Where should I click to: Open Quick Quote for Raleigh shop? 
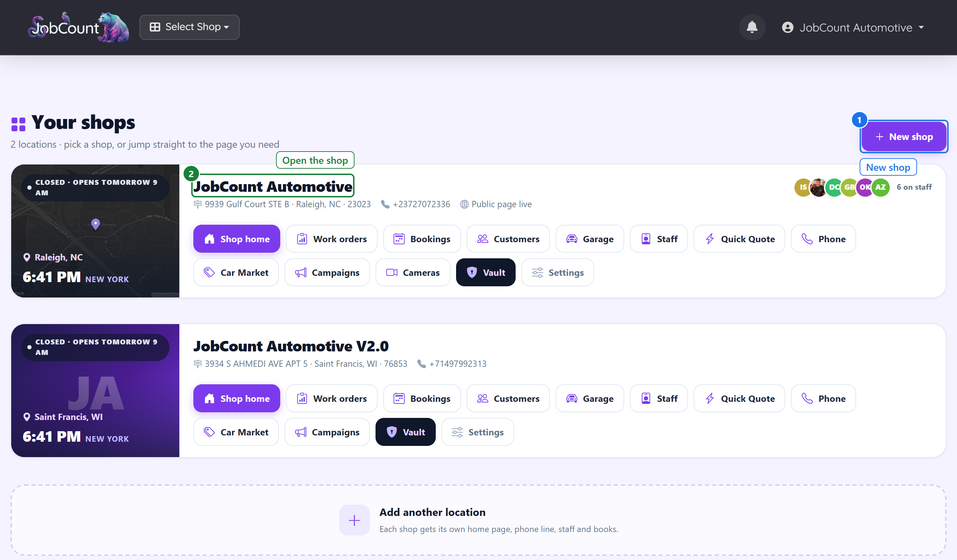pyautogui.click(x=739, y=239)
